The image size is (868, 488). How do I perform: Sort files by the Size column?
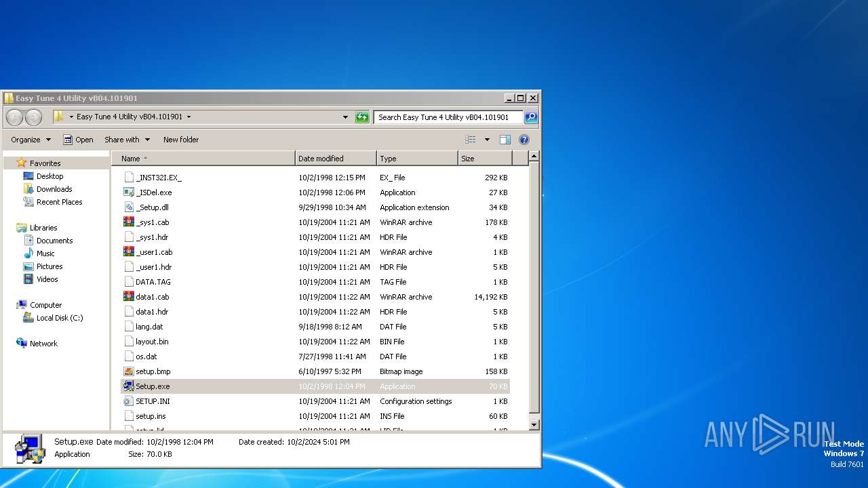click(485, 159)
